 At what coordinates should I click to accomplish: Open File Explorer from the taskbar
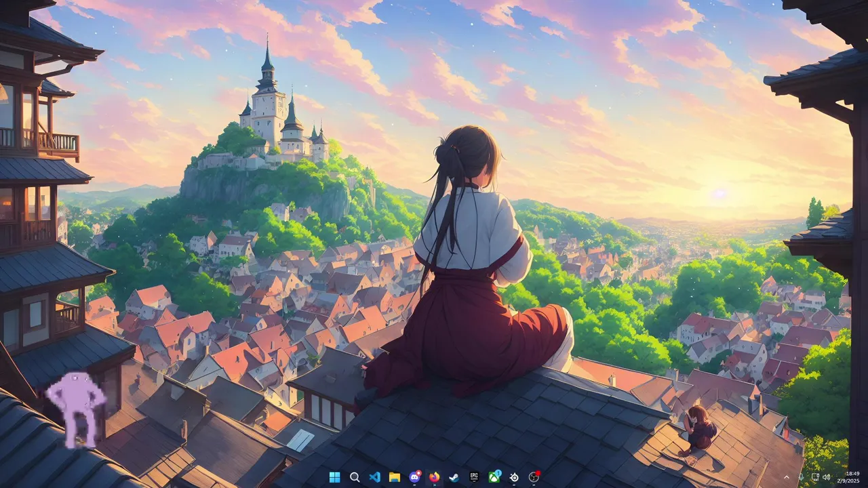(394, 477)
